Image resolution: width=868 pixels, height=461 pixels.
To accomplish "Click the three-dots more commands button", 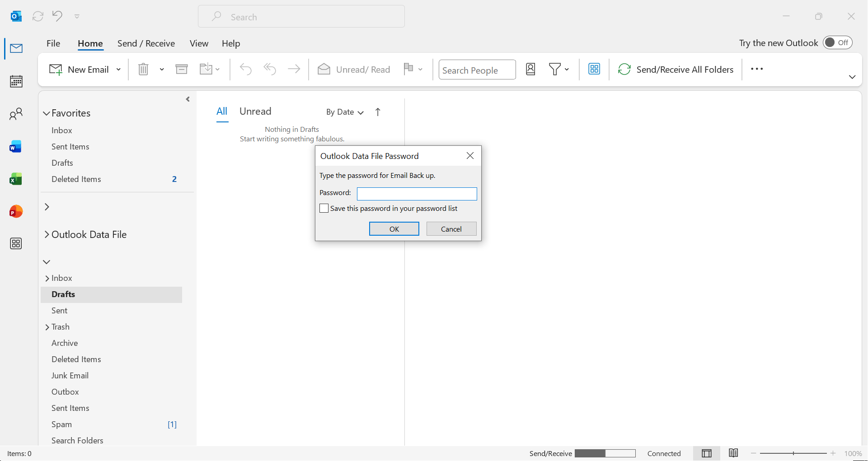I will click(757, 69).
